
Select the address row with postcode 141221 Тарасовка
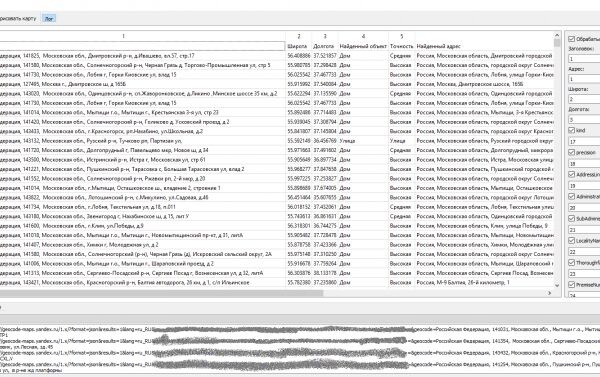[x=142, y=169]
